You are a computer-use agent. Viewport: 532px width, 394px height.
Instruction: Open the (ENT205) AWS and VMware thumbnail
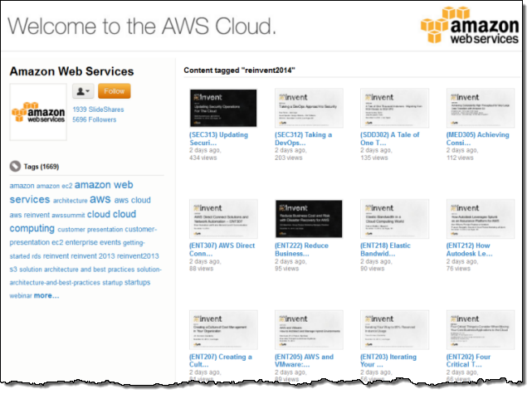pos(309,330)
